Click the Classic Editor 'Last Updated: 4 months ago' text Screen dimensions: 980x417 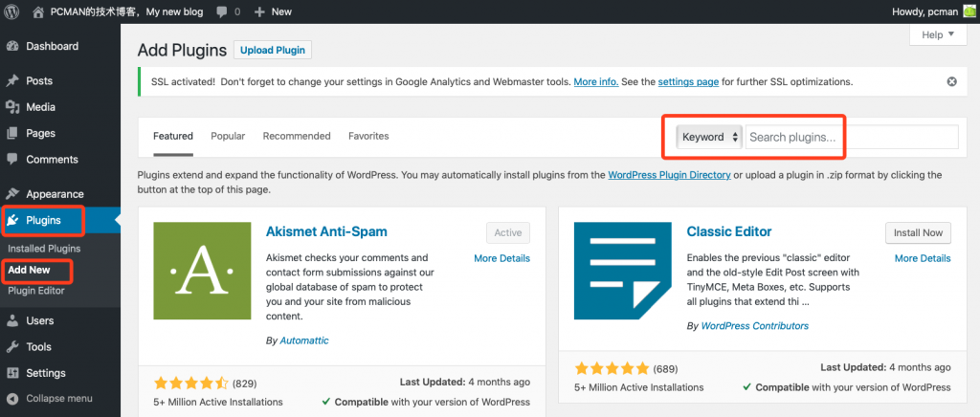[x=885, y=367]
